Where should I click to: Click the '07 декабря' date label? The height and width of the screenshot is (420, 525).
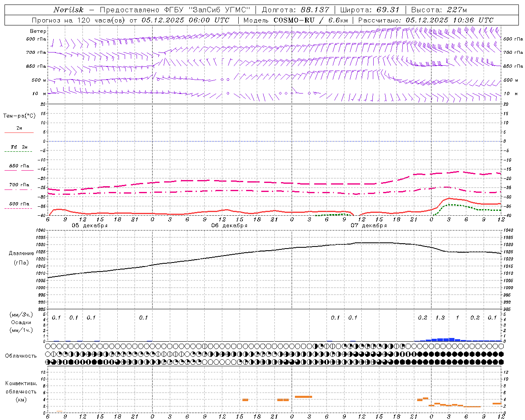coord(369,226)
